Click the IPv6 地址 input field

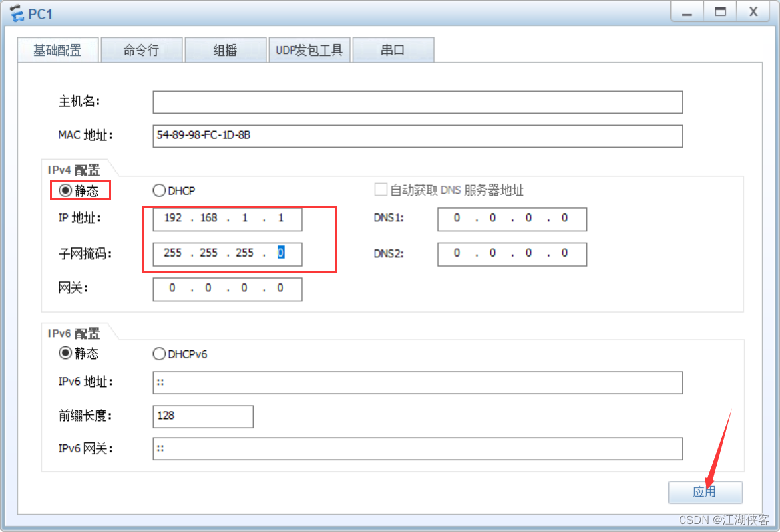[417, 382]
